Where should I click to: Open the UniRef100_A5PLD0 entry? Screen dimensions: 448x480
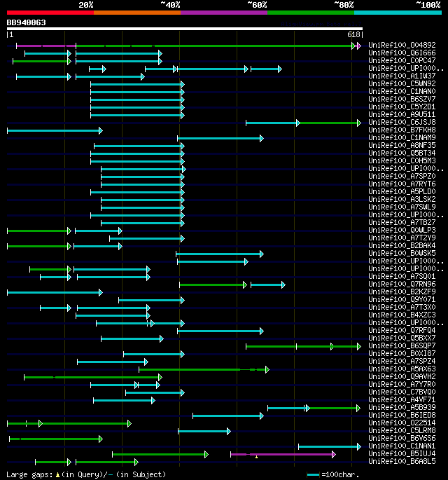point(402,191)
